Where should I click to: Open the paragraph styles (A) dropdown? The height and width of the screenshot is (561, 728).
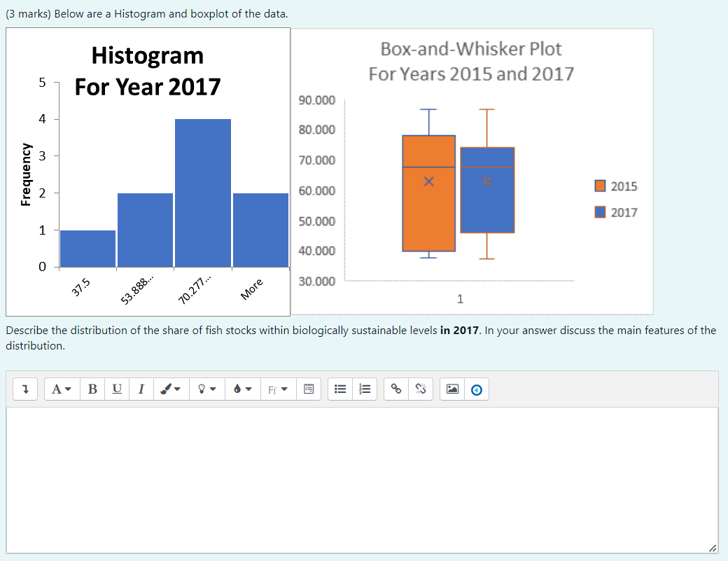pyautogui.click(x=62, y=389)
